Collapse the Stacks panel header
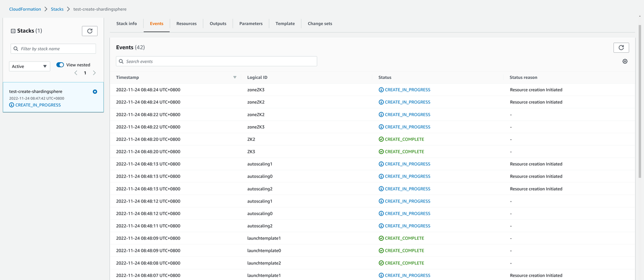 pyautogui.click(x=13, y=31)
